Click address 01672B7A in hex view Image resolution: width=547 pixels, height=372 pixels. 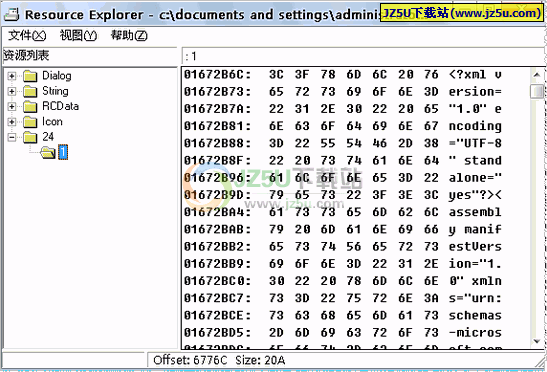point(217,109)
